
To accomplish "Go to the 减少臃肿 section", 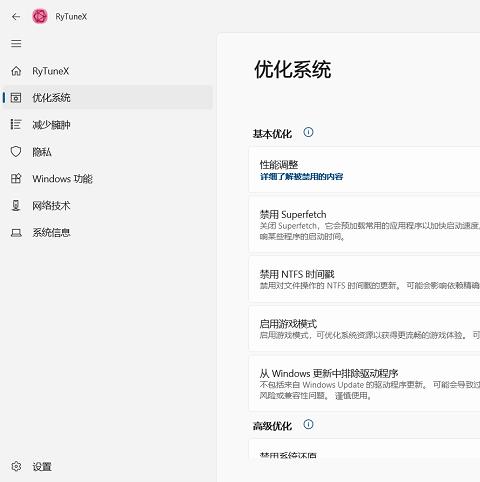I will [107, 125].
